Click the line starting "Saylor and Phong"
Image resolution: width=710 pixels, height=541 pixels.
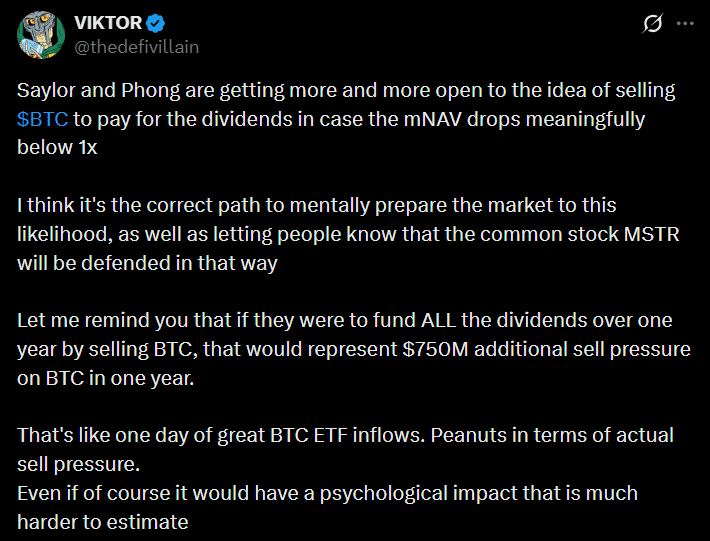346,91
